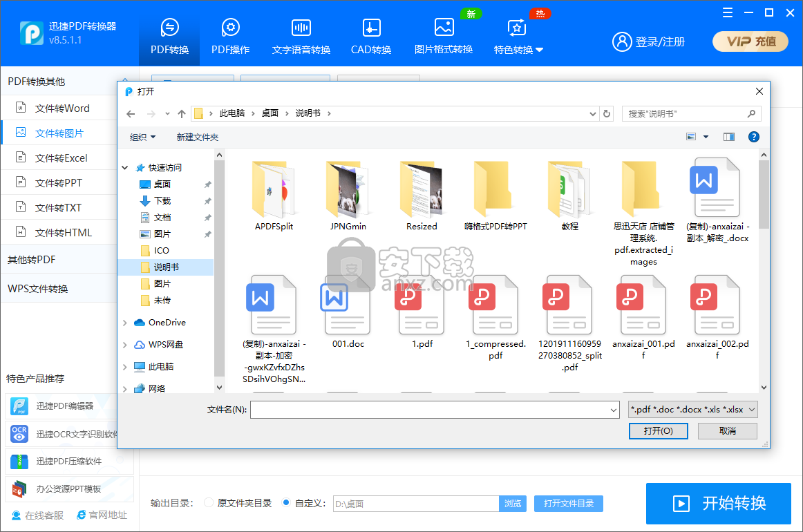Select the 001.doc file
The height and width of the screenshot is (532, 803).
pos(348,312)
